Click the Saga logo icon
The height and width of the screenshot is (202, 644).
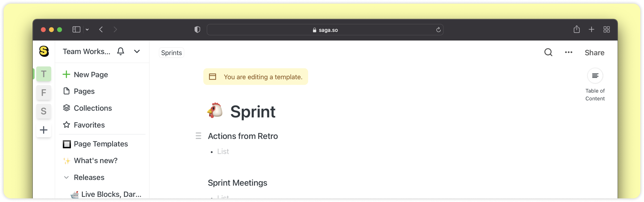tap(44, 51)
